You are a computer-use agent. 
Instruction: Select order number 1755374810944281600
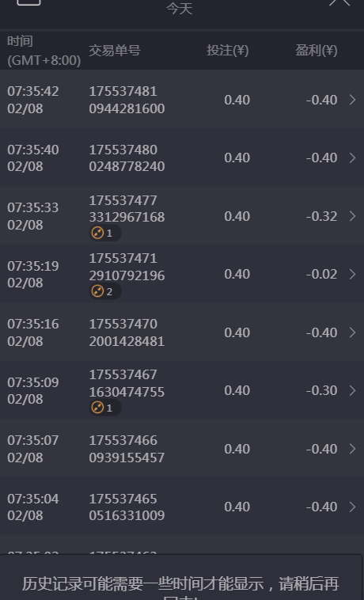point(127,100)
